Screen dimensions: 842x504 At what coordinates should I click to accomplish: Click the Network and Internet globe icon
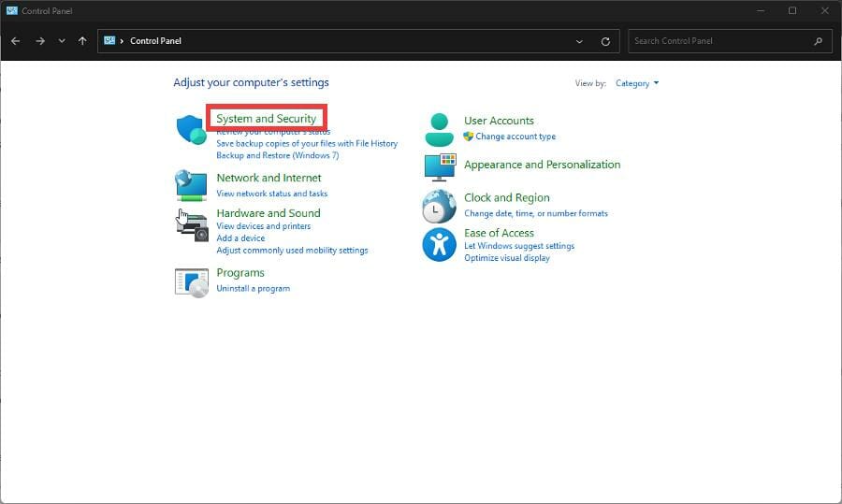pos(191,185)
